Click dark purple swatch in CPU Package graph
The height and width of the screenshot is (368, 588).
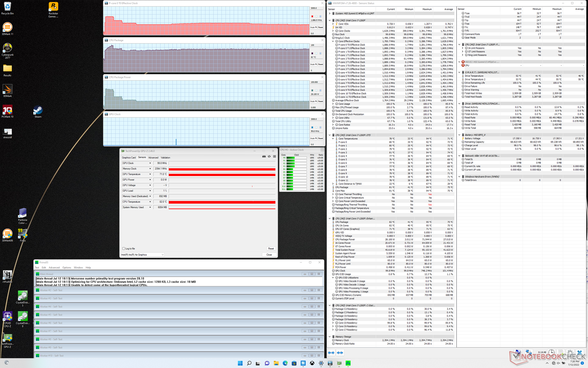pos(312,53)
